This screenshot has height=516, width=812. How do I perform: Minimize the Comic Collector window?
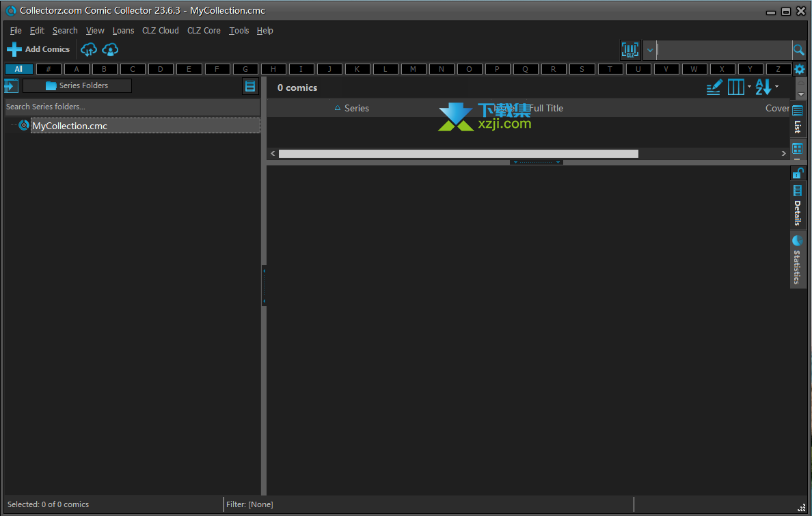coord(770,12)
